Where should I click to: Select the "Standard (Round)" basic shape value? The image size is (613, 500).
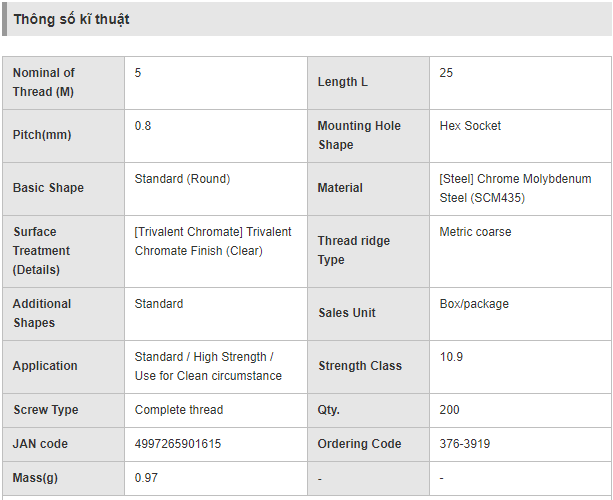[182, 179]
